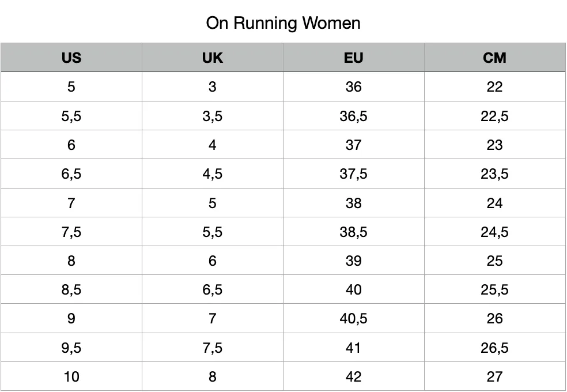Click the UK cell showing 4,5
Viewport: 567px width, 392px height.
click(x=212, y=174)
